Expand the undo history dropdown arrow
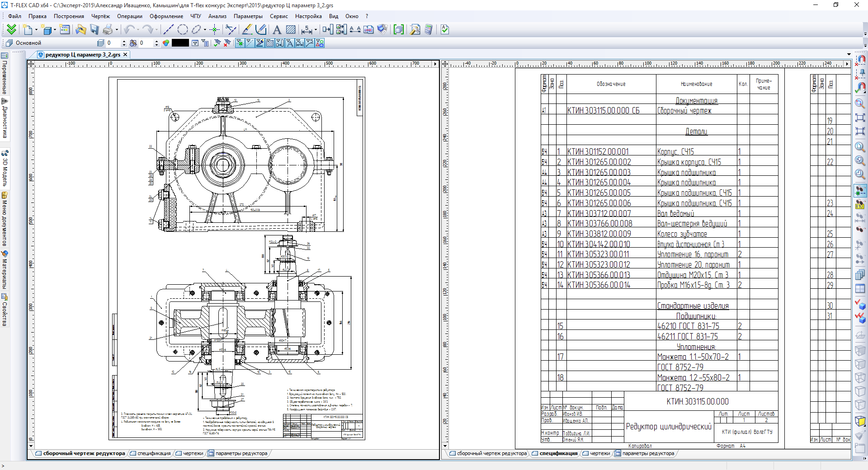The width and height of the screenshot is (868, 470). tap(138, 30)
